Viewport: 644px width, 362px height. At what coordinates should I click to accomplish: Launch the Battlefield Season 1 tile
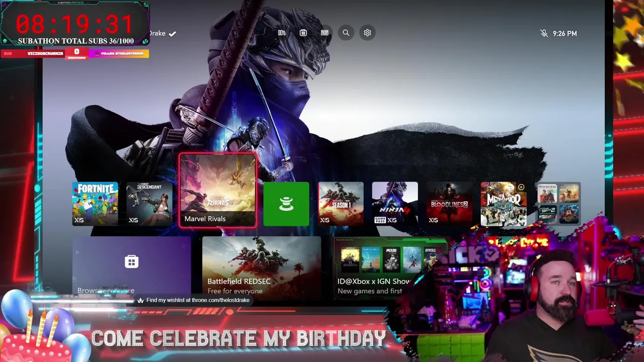[x=341, y=204]
